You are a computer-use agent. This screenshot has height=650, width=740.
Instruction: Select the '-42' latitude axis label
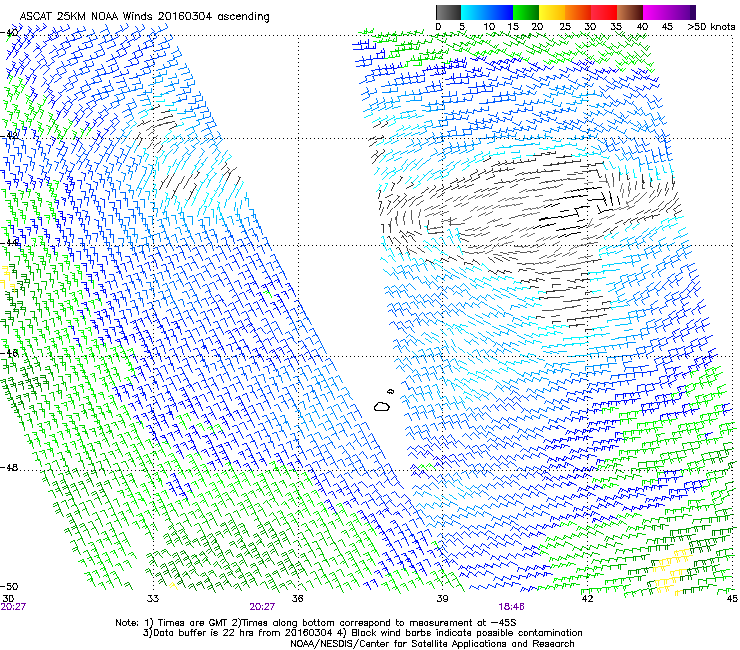tap(10, 135)
